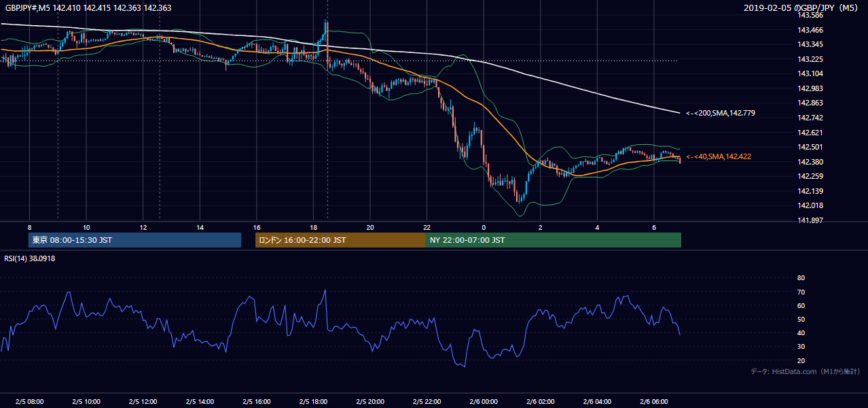Click RSI scale value 70
The image size is (868, 408).
click(x=801, y=292)
